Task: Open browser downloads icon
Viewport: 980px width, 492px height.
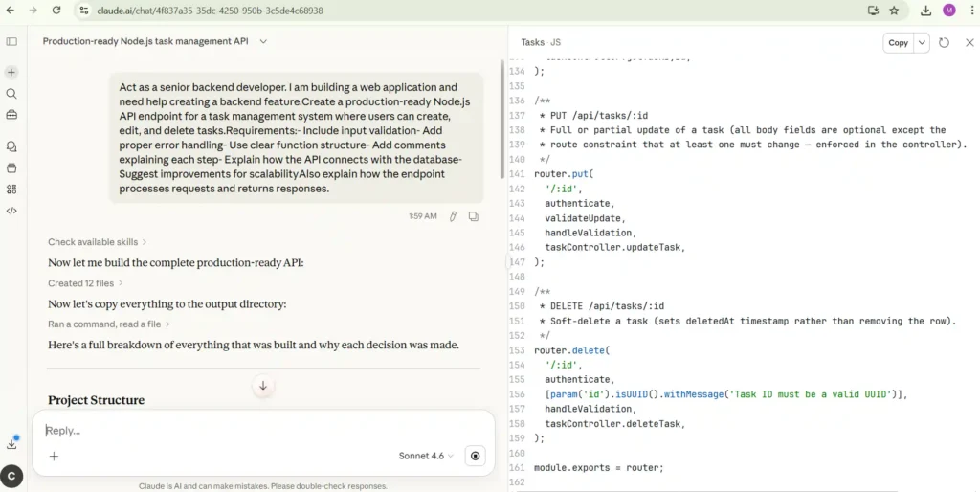Action: pyautogui.click(x=925, y=10)
